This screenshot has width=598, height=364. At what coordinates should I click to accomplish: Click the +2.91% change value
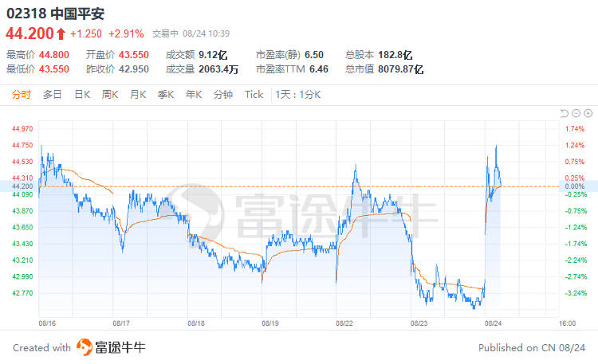[126, 34]
